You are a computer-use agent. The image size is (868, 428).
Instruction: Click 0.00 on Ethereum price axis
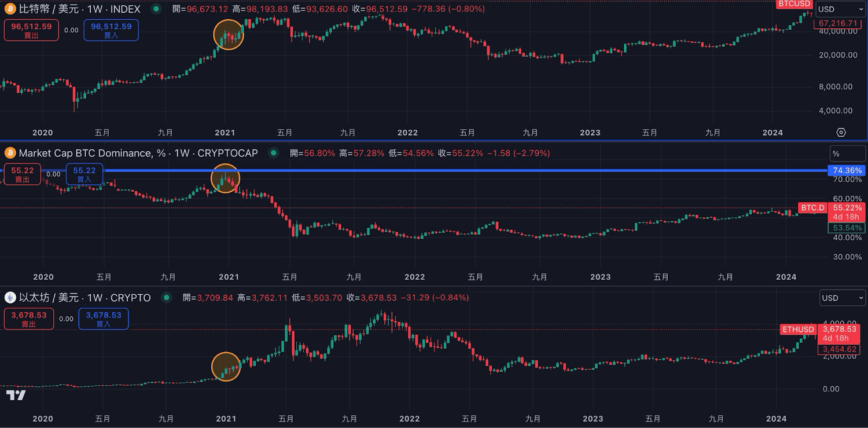830,389
